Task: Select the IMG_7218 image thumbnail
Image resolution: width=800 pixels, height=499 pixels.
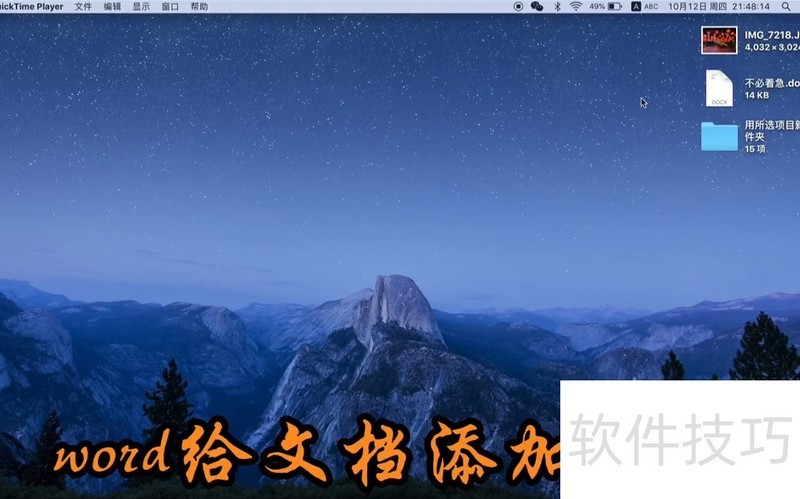Action: click(x=719, y=40)
